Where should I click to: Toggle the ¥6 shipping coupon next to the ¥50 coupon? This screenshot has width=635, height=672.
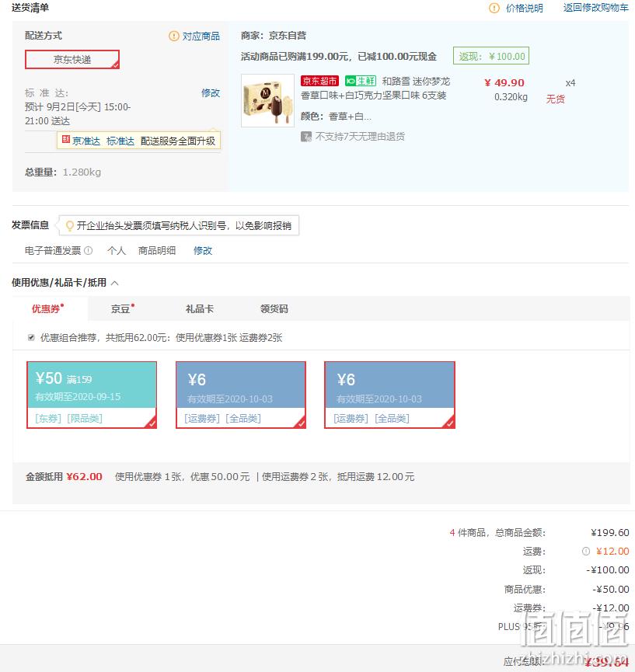[241, 395]
